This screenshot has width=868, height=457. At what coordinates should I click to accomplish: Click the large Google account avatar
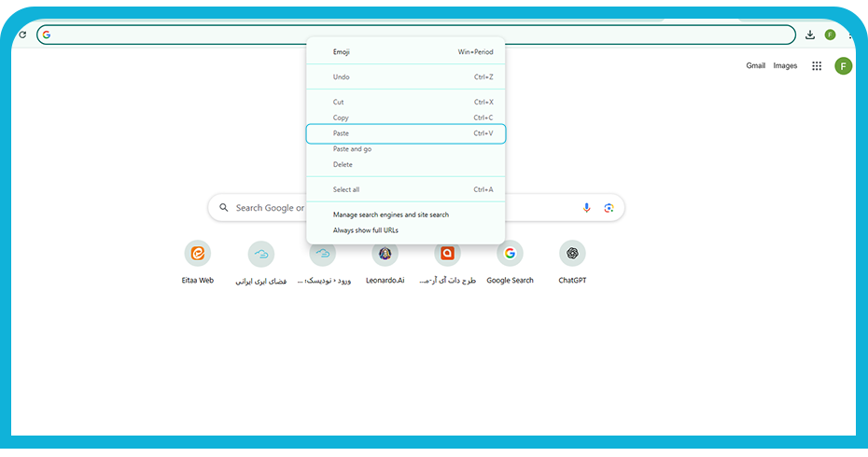pos(844,66)
